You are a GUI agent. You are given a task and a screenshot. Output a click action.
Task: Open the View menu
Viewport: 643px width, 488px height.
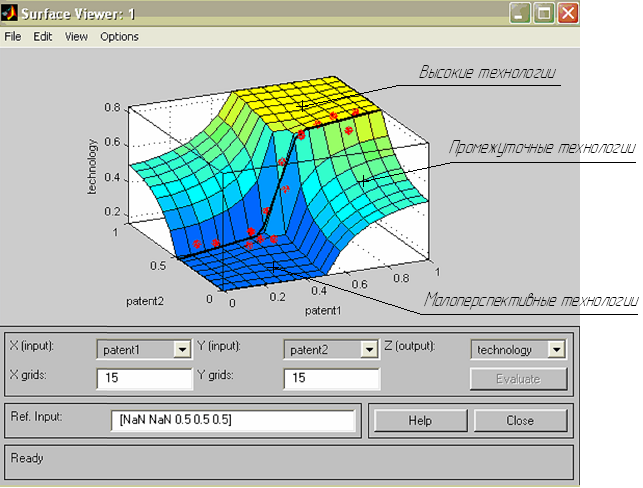76,36
